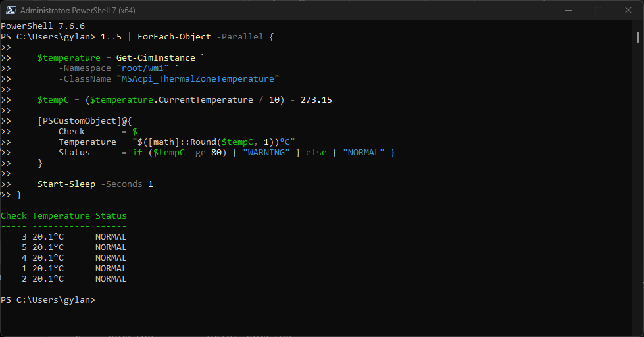Image resolution: width=644 pixels, height=337 pixels.
Task: Click the PowerShell 7.6.6 version line
Action: click(43, 26)
